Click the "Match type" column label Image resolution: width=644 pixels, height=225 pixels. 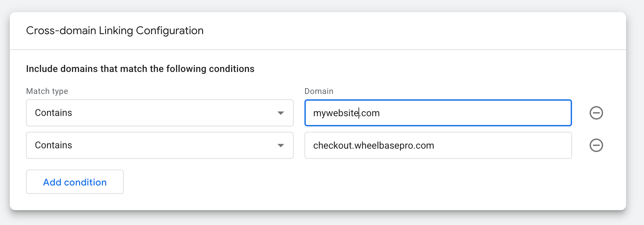[x=47, y=91]
